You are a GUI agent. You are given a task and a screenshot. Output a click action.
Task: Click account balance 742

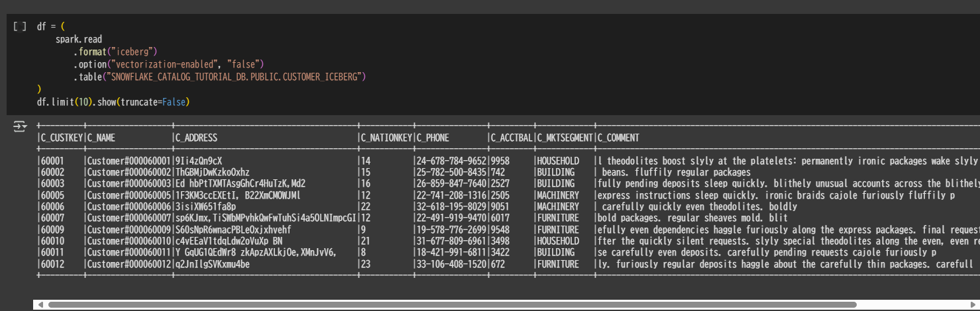coord(498,172)
